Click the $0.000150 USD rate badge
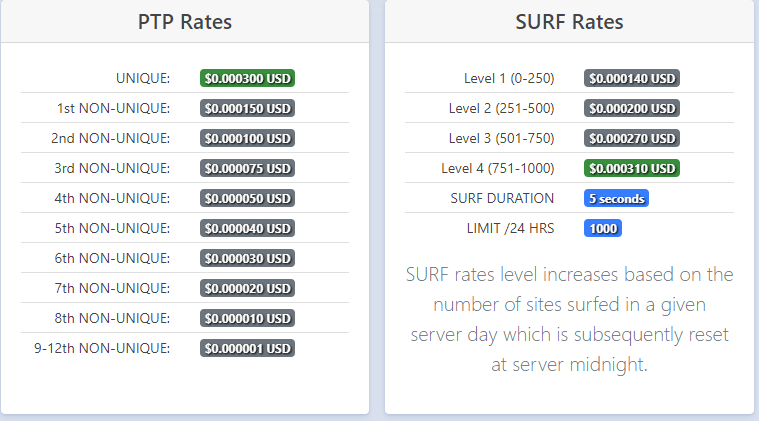Viewport: 759px width, 421px height. (x=247, y=108)
